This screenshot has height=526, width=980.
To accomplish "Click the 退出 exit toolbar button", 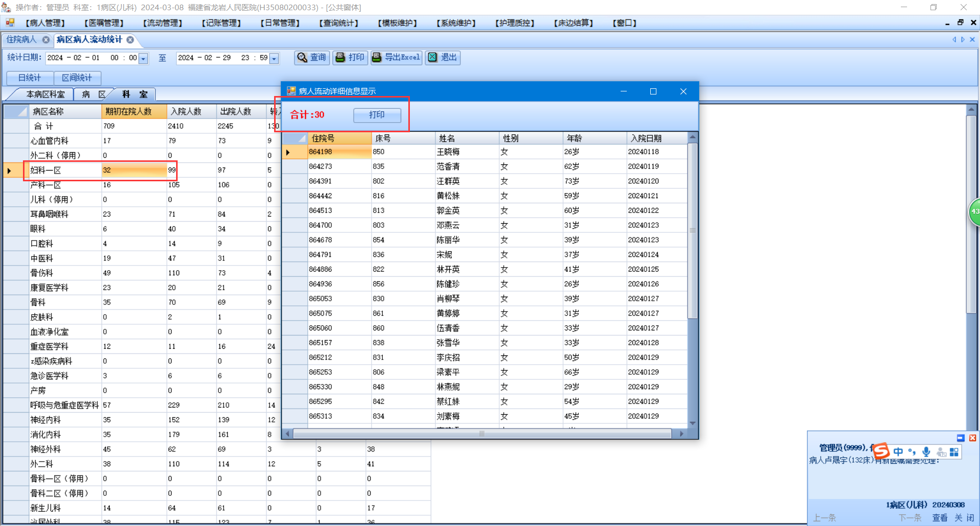I will coord(443,58).
